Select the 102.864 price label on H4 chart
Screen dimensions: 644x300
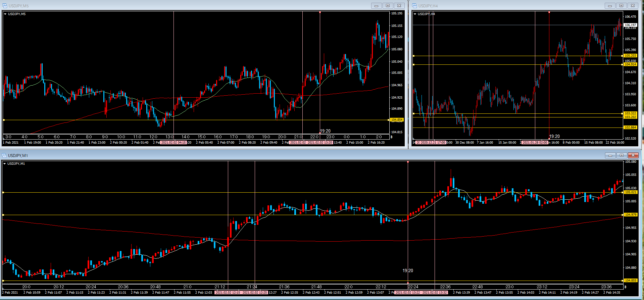[x=630, y=128]
